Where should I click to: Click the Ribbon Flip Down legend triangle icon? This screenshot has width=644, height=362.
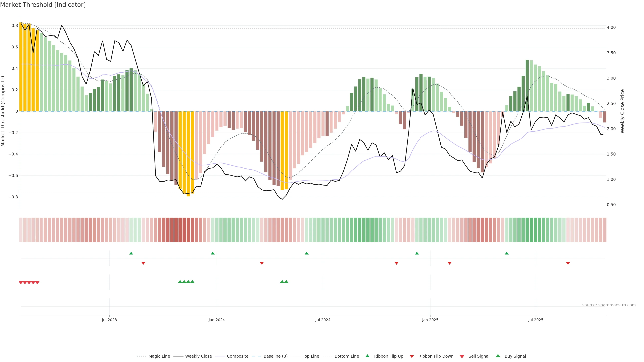pos(412,356)
